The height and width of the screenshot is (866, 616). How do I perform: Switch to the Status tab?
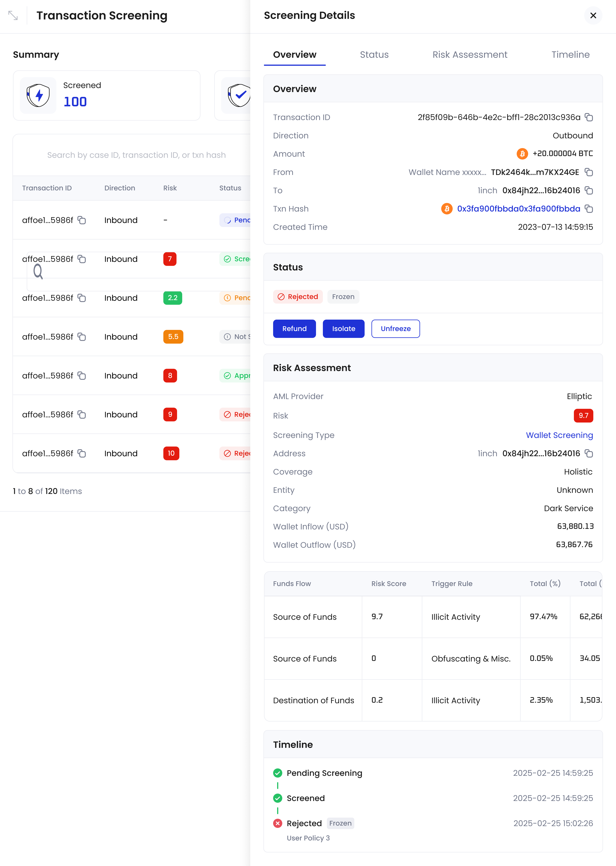tap(374, 55)
